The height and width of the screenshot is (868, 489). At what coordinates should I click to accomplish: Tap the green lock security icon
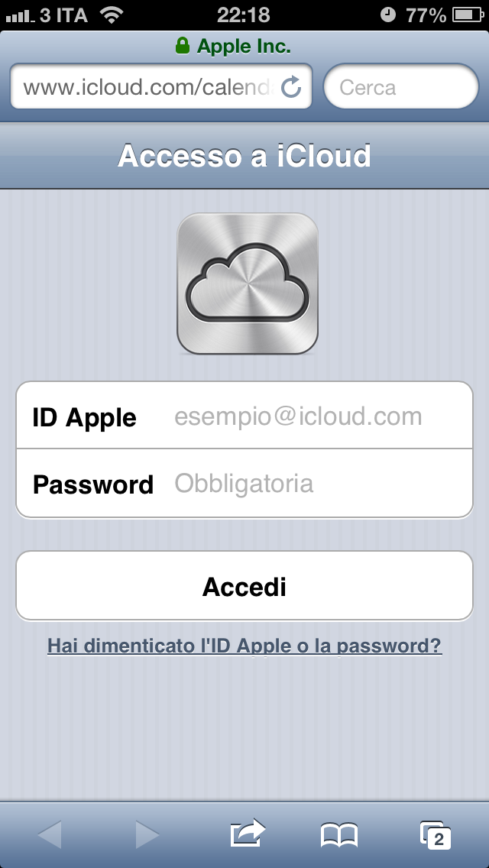182,46
